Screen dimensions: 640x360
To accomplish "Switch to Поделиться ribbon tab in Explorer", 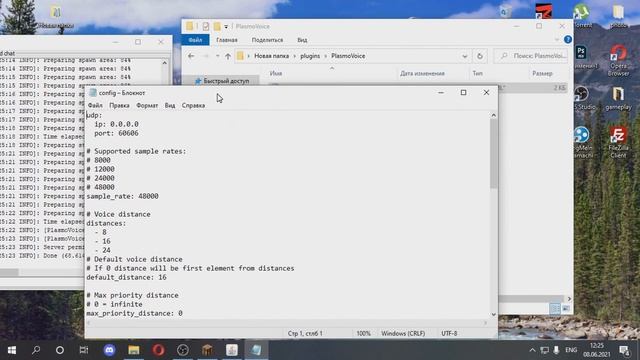I will 267,40.
